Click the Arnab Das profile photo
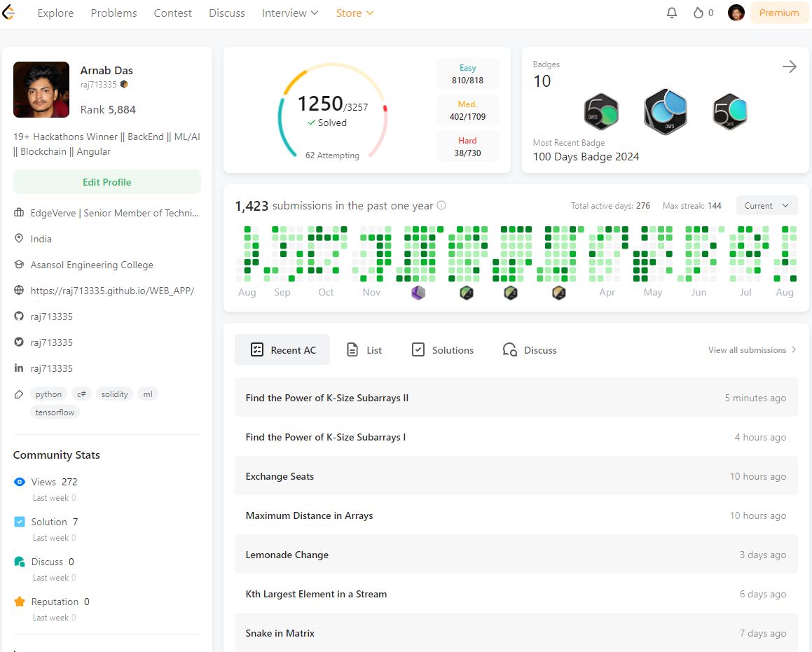Viewport: 812px width, 652px height. point(41,90)
